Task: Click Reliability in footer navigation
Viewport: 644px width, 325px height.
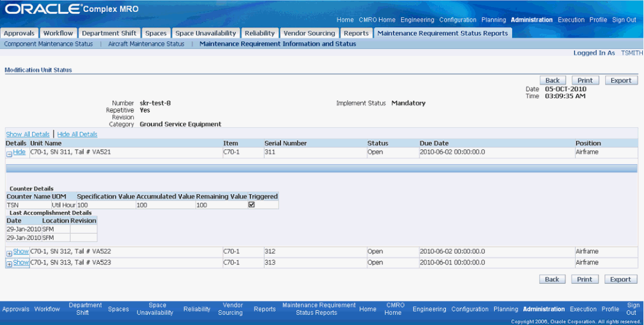Action: [x=197, y=309]
